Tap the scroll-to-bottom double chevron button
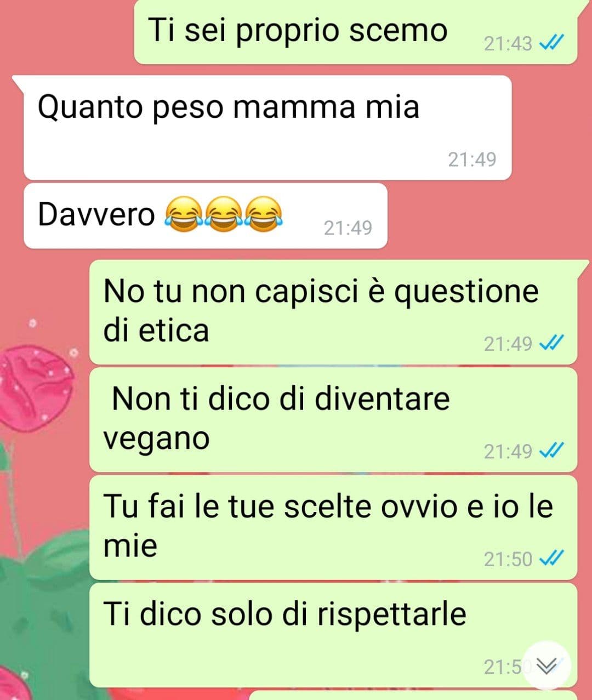592x700 pixels. [x=547, y=665]
